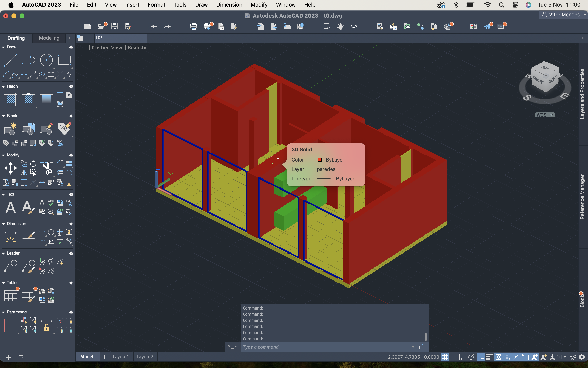Image resolution: width=588 pixels, height=368 pixels.
Task: Open Layers and Properties side panel
Action: (x=582, y=94)
